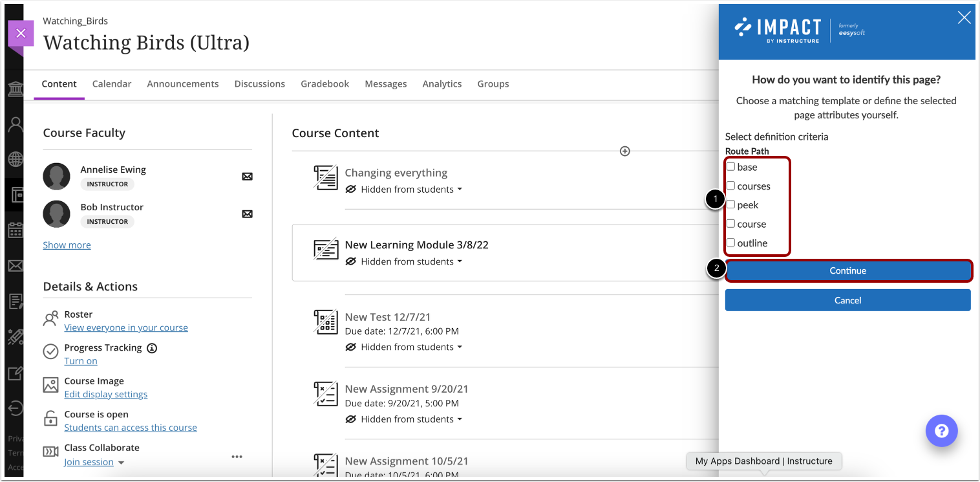Click the Continue button in the Impact panel
Viewport: 980px width, 482px height.
click(847, 270)
